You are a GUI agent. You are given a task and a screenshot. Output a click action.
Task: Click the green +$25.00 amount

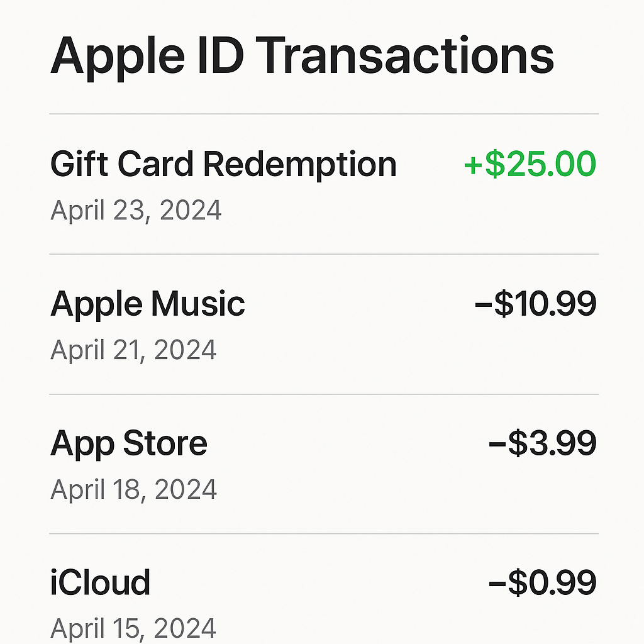coord(530,165)
